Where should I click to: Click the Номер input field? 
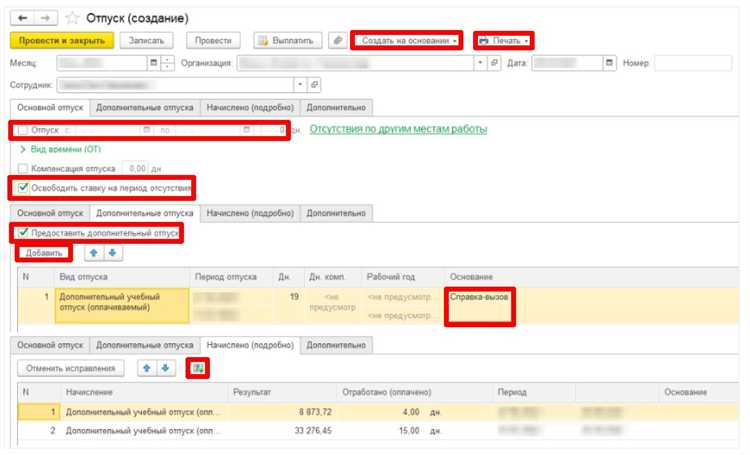(692, 64)
